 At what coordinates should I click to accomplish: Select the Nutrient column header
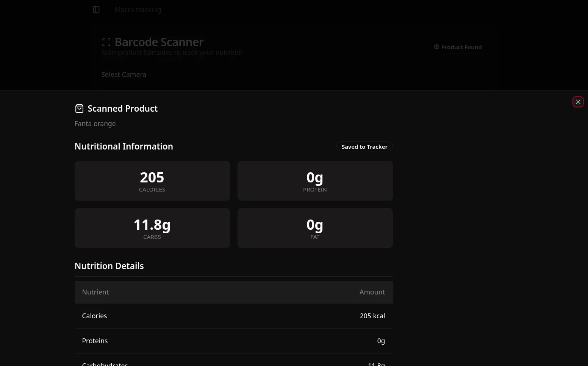pos(95,292)
